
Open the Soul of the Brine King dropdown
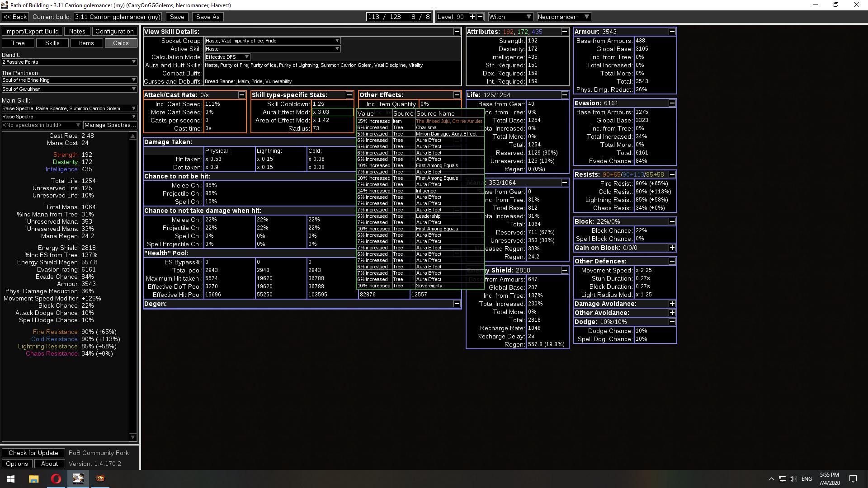(69, 80)
